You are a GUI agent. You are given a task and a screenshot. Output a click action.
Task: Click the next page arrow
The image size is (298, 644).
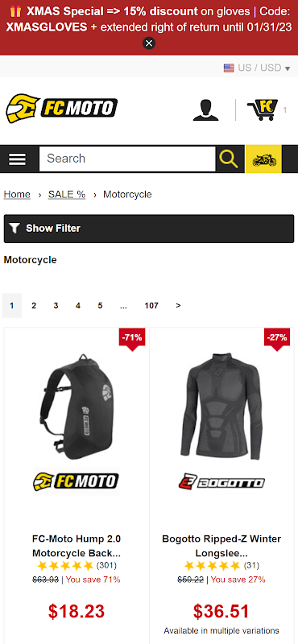coord(178,306)
